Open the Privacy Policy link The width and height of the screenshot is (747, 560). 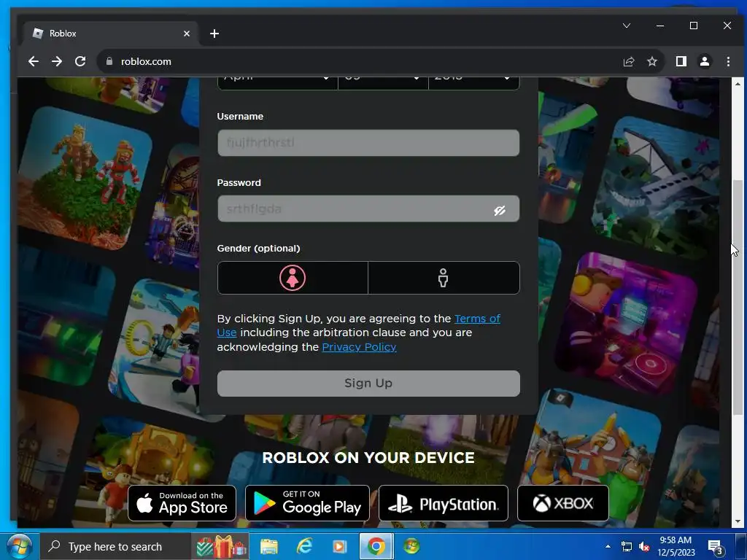359,347
